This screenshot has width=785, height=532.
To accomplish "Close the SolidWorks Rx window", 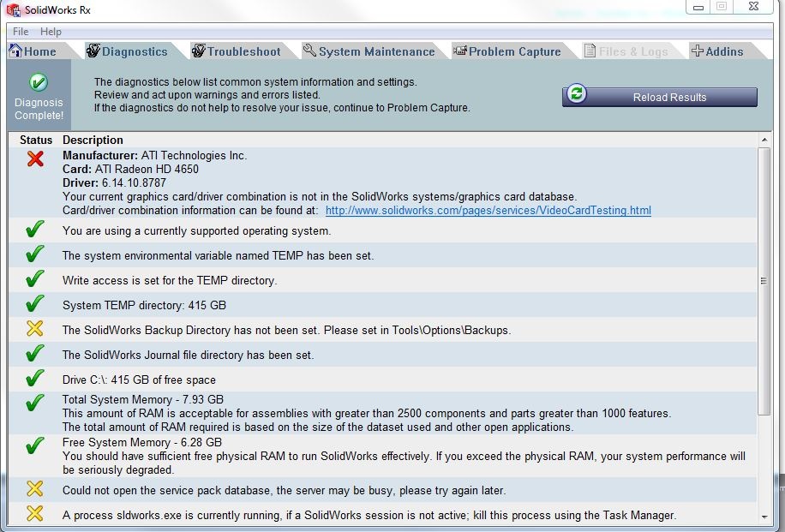I will (754, 7).
